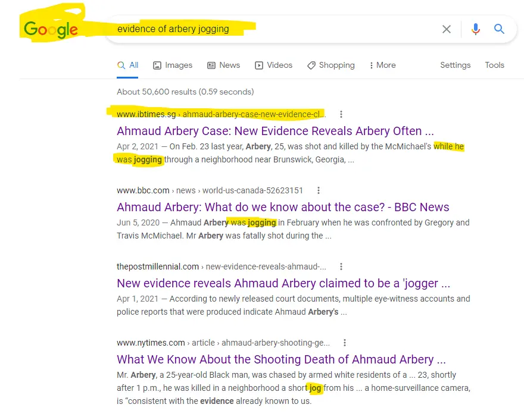Open 'Ahmaud Arbery Case: New Evidence Reveals' link
524x420 pixels.
pos(275,131)
